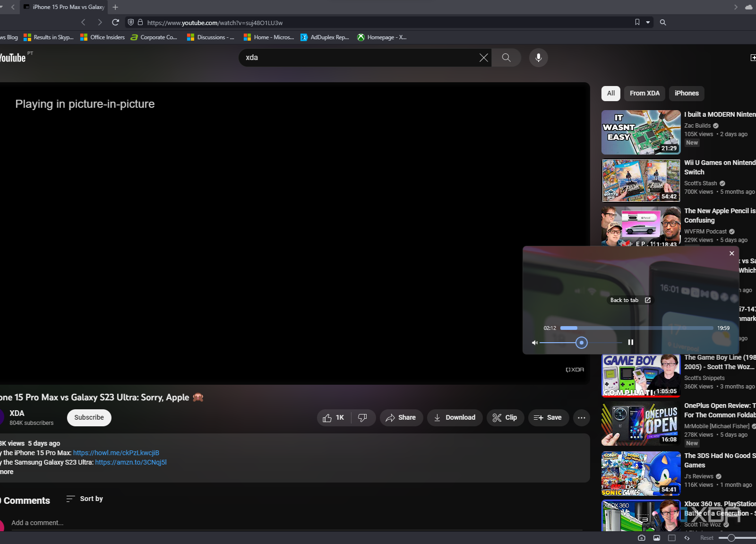The width and height of the screenshot is (756, 544).
Task: Click the shield tracker protection icon
Action: 131,22
